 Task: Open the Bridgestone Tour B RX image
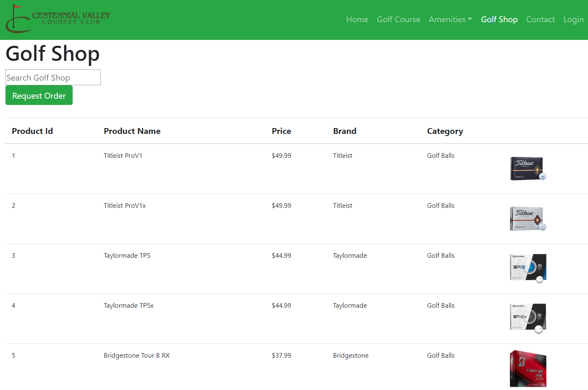click(x=528, y=369)
